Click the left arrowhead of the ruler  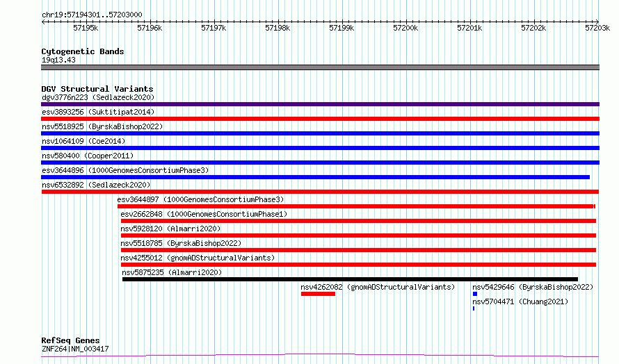pyautogui.click(x=43, y=22)
